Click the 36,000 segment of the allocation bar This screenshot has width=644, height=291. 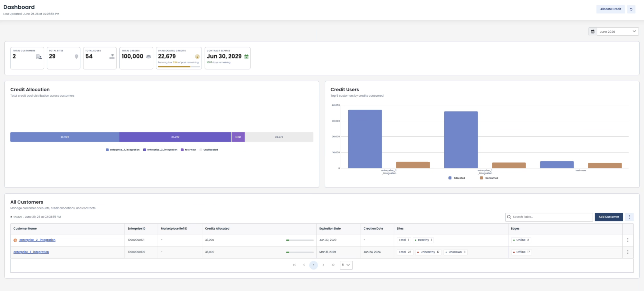[65, 137]
